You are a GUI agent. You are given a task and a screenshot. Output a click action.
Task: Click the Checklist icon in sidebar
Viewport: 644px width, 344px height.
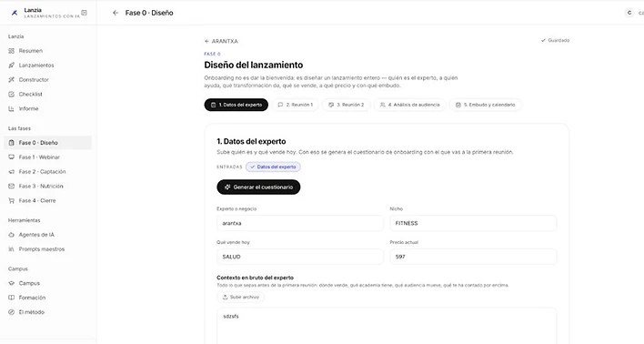[12, 94]
